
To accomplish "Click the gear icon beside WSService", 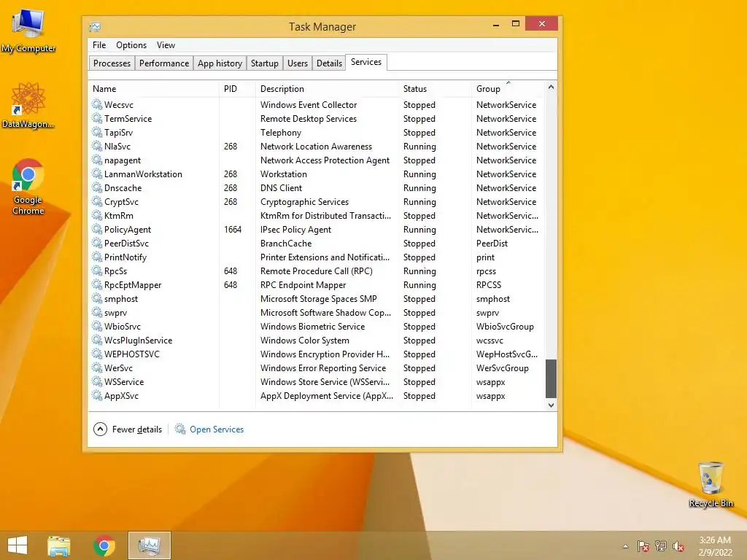I will [x=97, y=381].
